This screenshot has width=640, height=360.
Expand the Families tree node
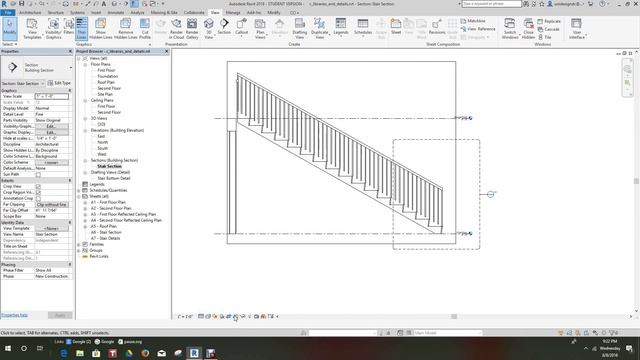(79, 244)
